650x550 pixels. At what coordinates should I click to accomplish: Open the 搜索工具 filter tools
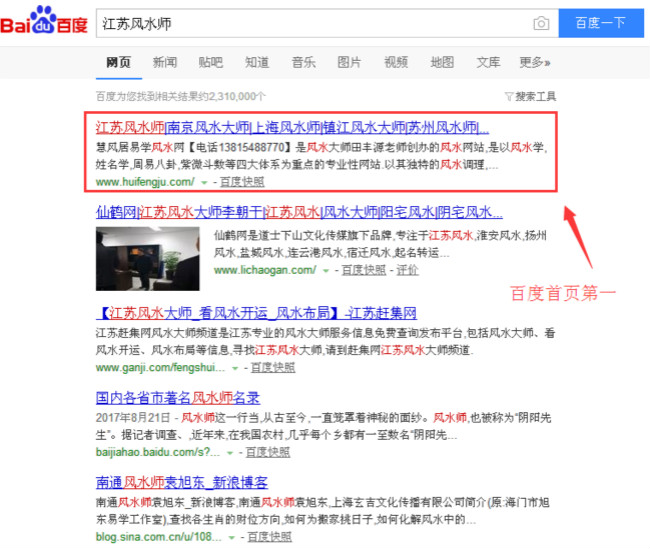click(531, 96)
